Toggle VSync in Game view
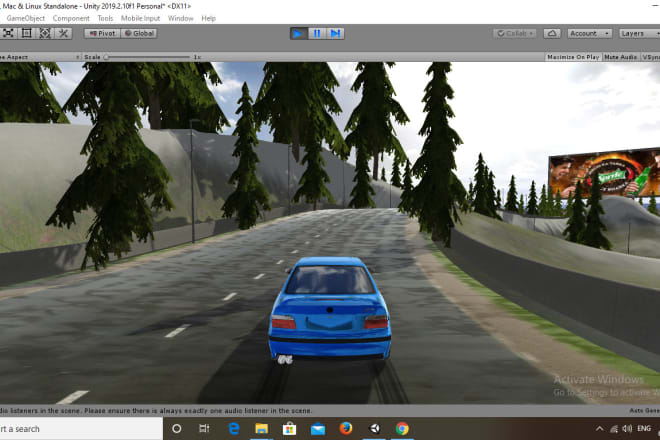The image size is (660, 440). point(650,57)
